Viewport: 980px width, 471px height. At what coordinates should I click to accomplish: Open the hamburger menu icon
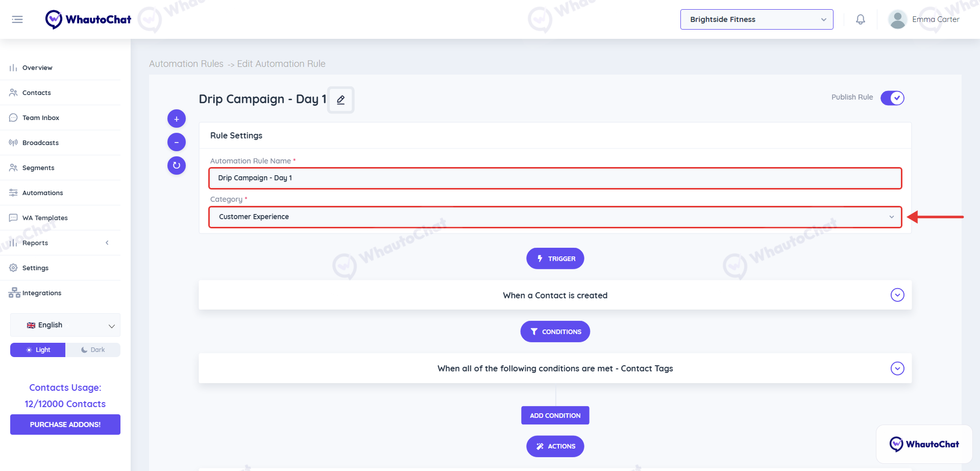(17, 19)
